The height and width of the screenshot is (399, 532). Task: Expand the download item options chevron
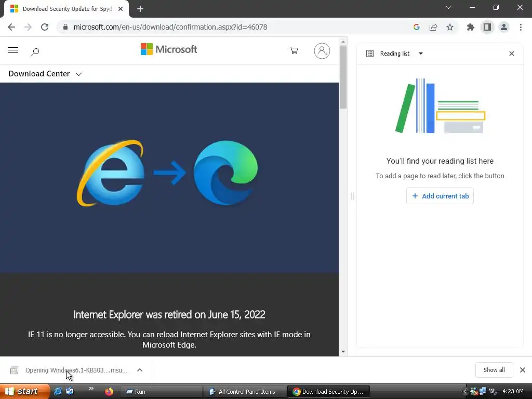coord(140,370)
